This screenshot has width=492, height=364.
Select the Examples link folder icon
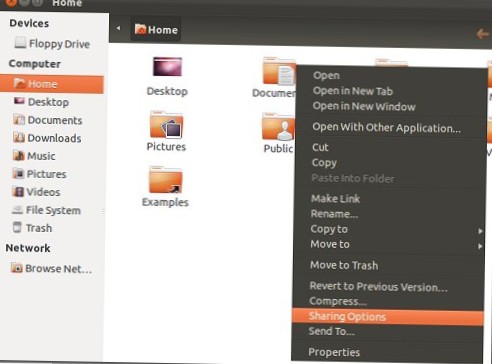[165, 180]
